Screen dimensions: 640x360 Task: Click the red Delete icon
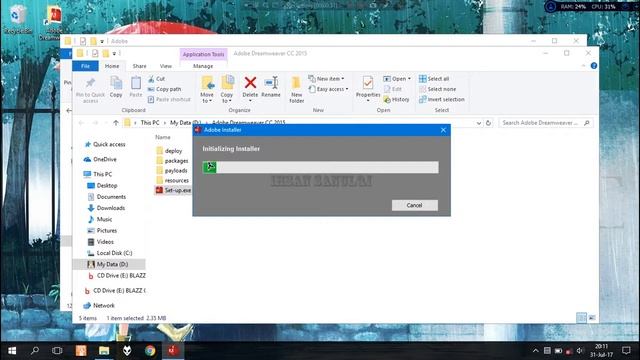250,83
